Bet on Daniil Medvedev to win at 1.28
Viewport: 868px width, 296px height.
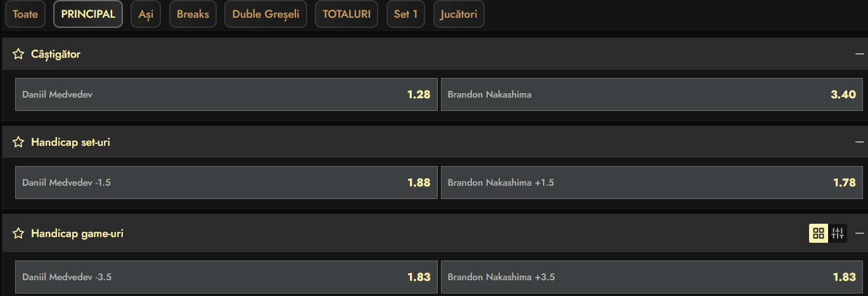click(226, 94)
